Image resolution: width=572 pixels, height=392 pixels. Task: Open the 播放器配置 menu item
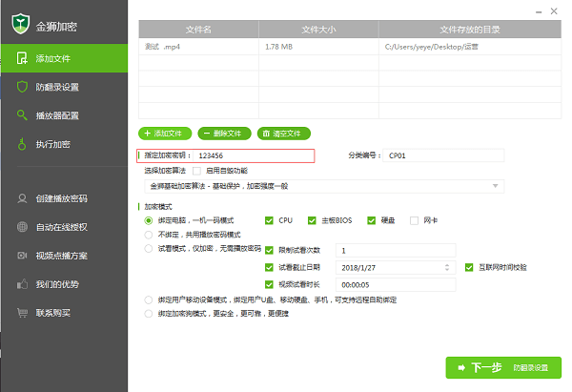[64, 115]
